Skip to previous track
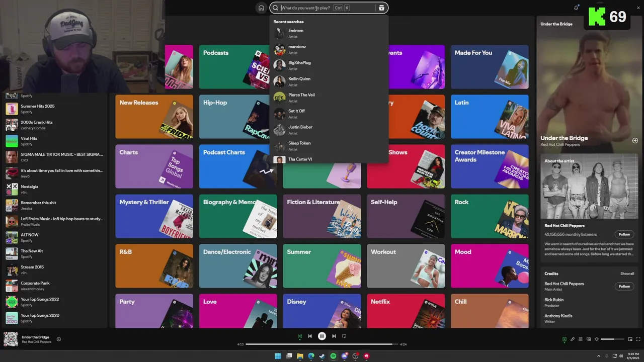 pyautogui.click(x=310, y=336)
